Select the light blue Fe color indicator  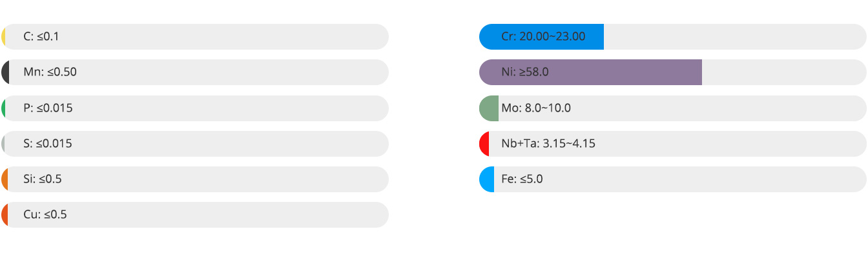tap(487, 179)
